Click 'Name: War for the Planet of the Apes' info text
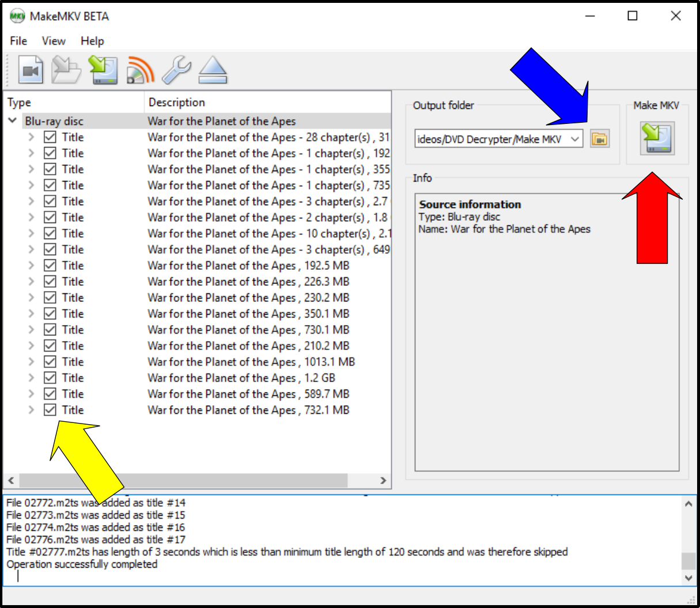Image resolution: width=700 pixels, height=608 pixels. coord(505,229)
